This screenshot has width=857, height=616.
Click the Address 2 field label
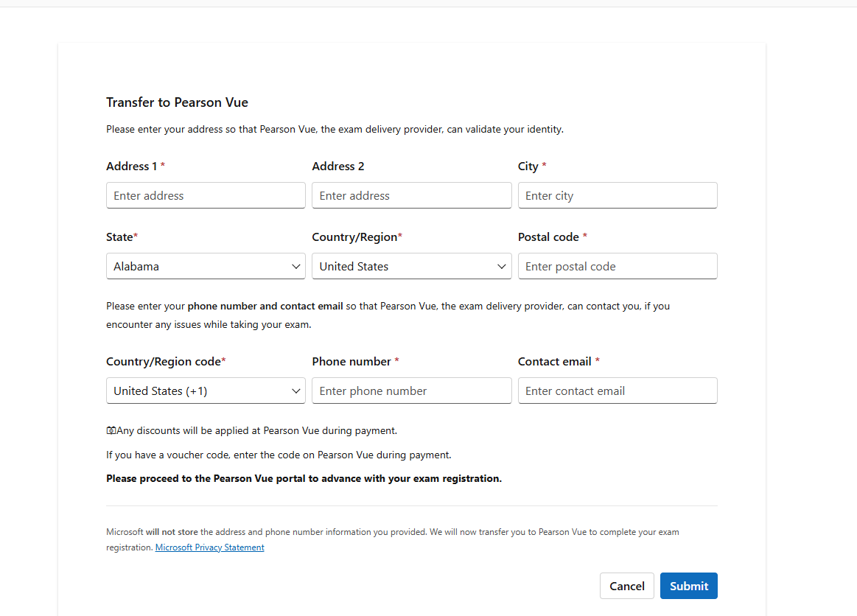(337, 167)
